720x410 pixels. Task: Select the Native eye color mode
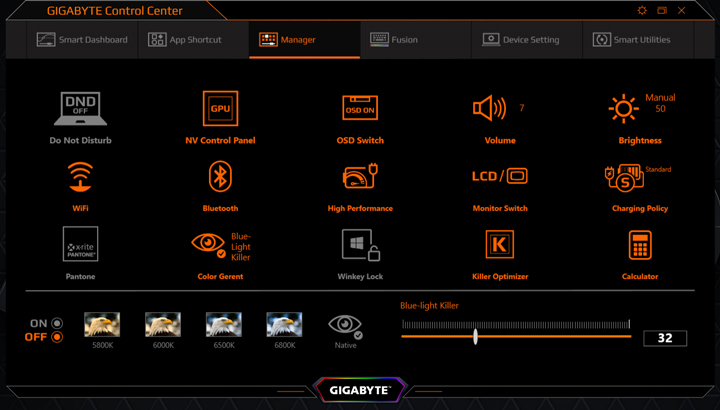(x=345, y=326)
